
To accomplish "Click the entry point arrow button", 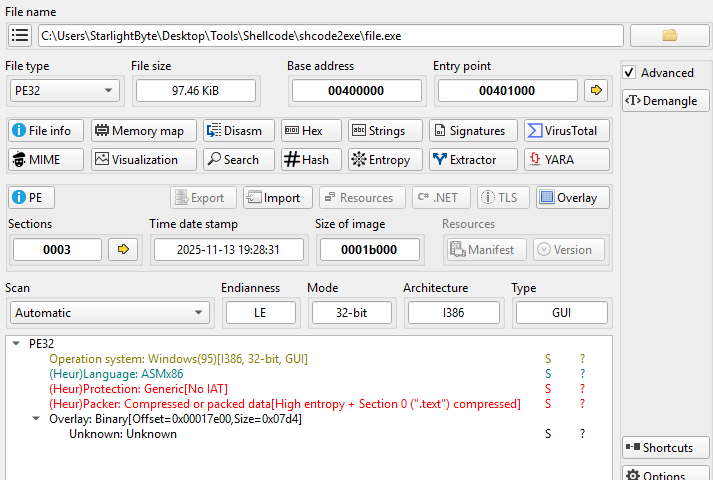I will tap(596, 90).
